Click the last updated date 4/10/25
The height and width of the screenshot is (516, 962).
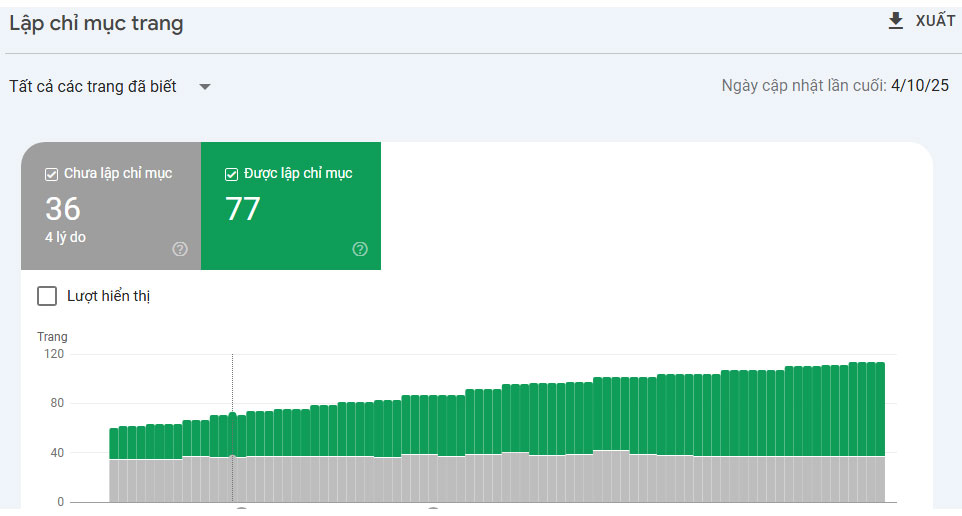pyautogui.click(x=919, y=86)
